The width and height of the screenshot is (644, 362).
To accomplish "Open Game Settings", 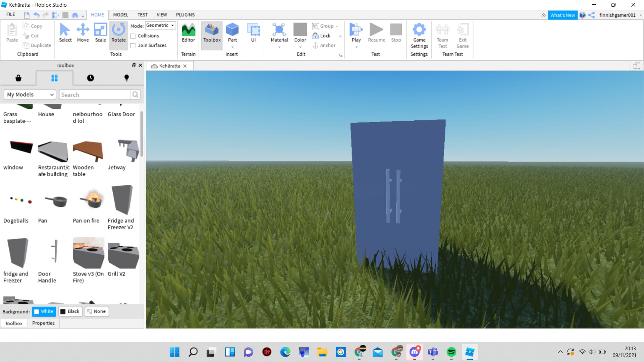I will click(x=419, y=36).
